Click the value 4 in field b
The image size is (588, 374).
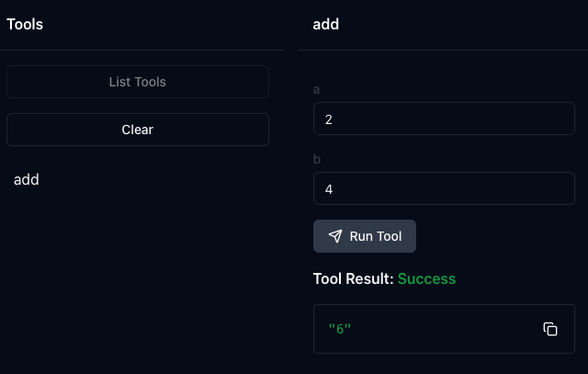click(329, 190)
